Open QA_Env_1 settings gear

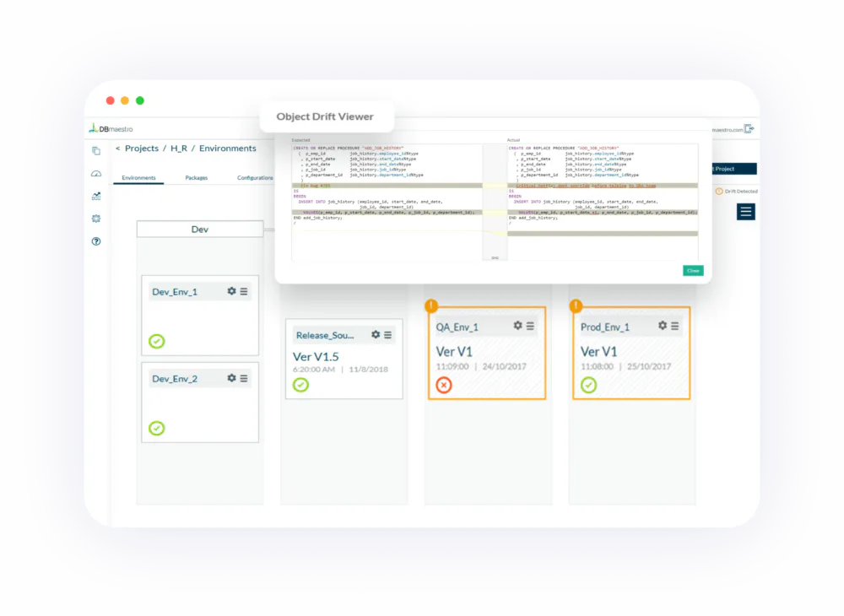(518, 326)
